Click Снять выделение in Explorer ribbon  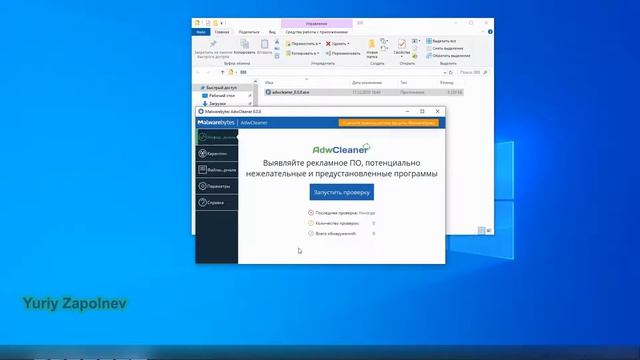tap(444, 49)
